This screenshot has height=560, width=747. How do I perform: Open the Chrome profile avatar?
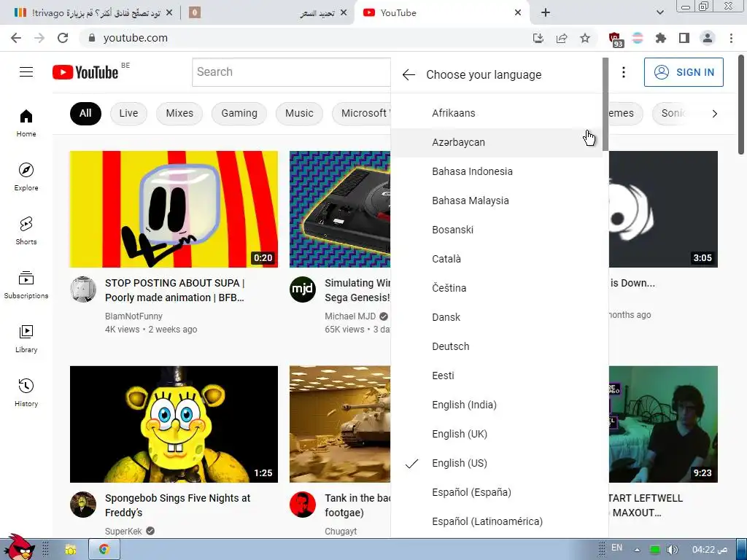708,38
